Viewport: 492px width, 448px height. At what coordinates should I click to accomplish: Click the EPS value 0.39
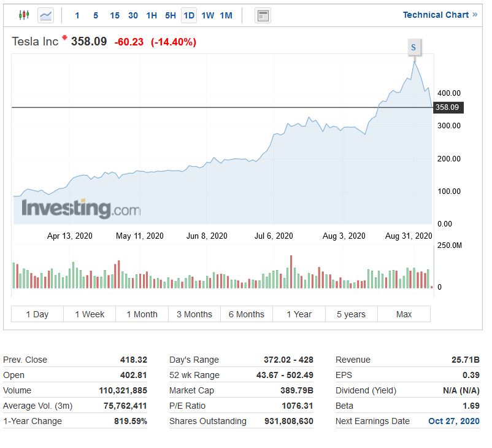pos(471,375)
